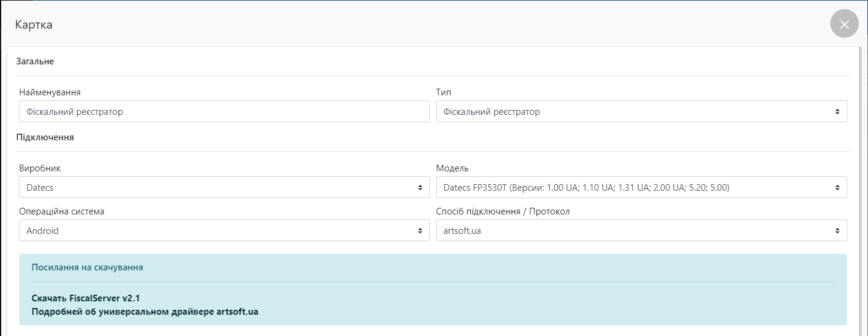Expand the Виробник dropdown showing Datecs
The height and width of the screenshot is (336, 868).
[x=224, y=188]
